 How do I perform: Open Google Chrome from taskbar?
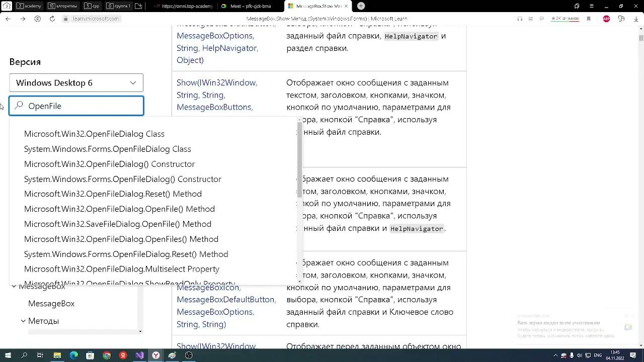pos(107,355)
